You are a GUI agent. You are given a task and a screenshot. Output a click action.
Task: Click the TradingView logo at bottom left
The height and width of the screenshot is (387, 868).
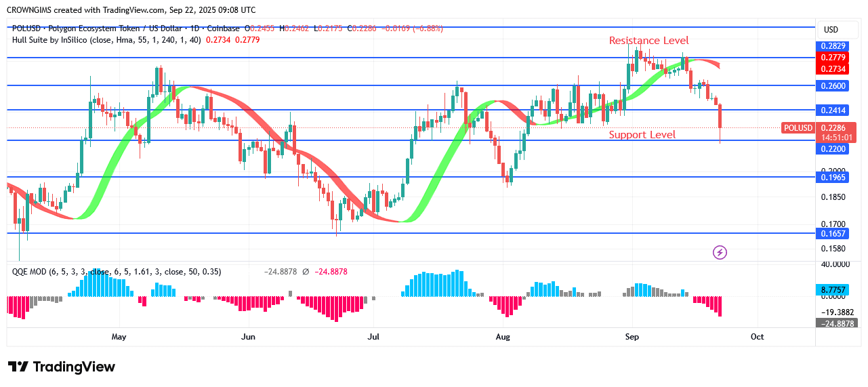[x=62, y=367]
